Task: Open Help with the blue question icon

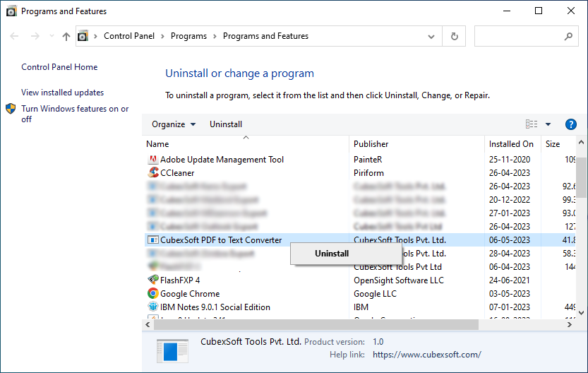Action: (x=571, y=124)
